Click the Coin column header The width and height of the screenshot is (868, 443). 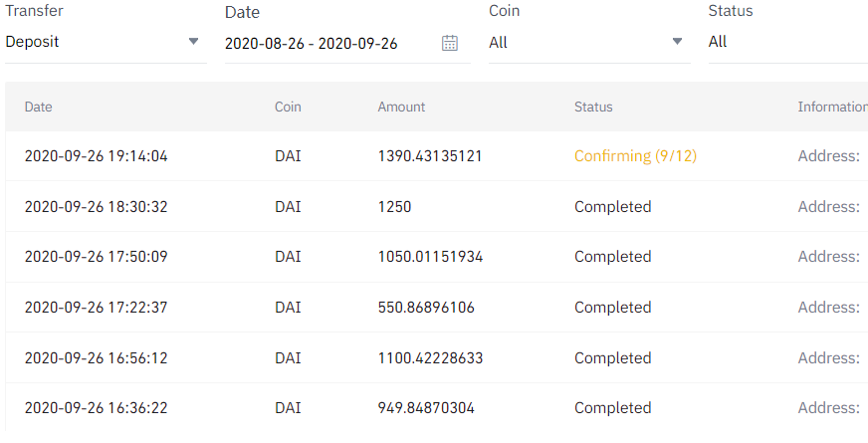288,107
